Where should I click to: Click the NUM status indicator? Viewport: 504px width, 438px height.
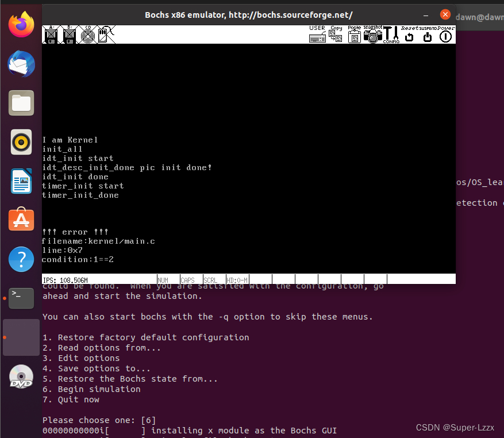tap(163, 280)
